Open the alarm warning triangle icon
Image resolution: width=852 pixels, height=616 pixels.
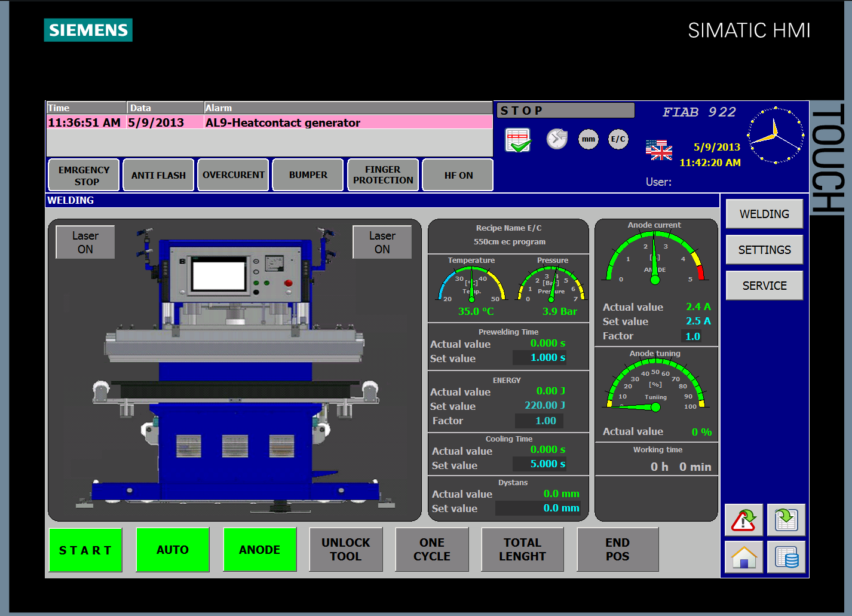point(744,520)
